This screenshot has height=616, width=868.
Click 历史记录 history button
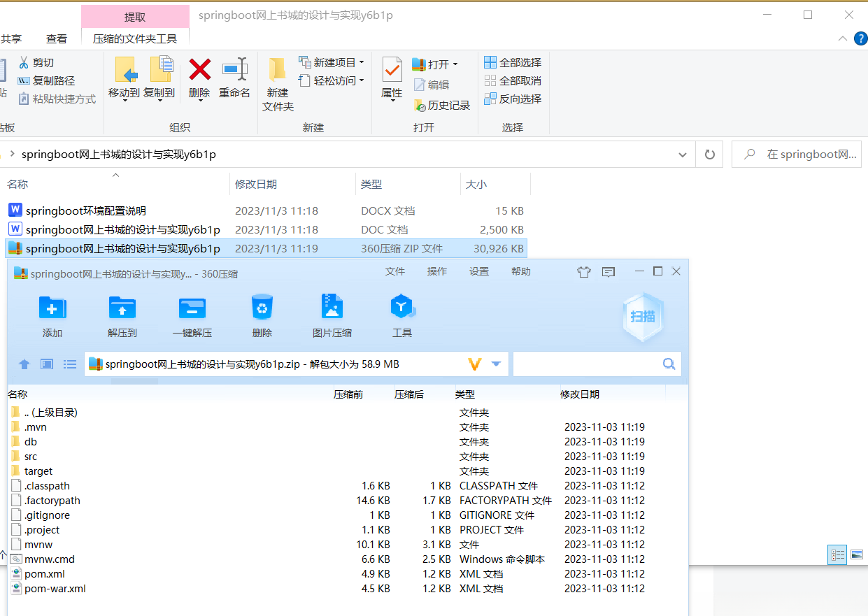point(442,106)
